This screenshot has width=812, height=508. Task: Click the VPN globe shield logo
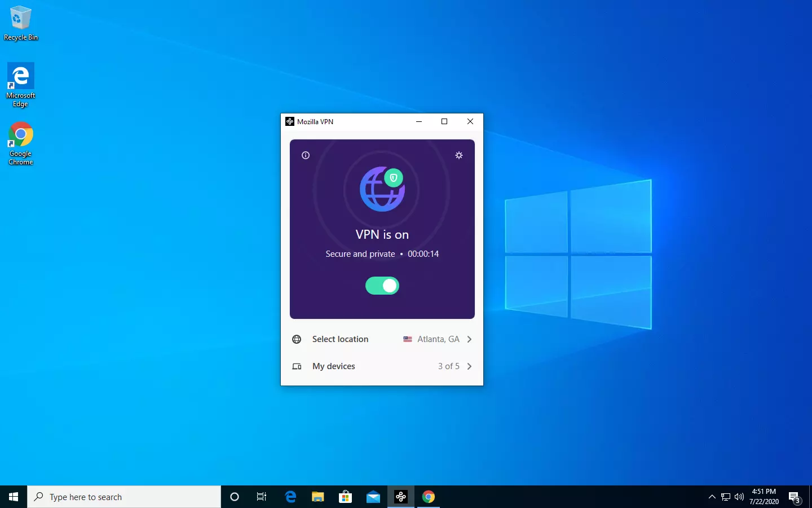pyautogui.click(x=382, y=189)
